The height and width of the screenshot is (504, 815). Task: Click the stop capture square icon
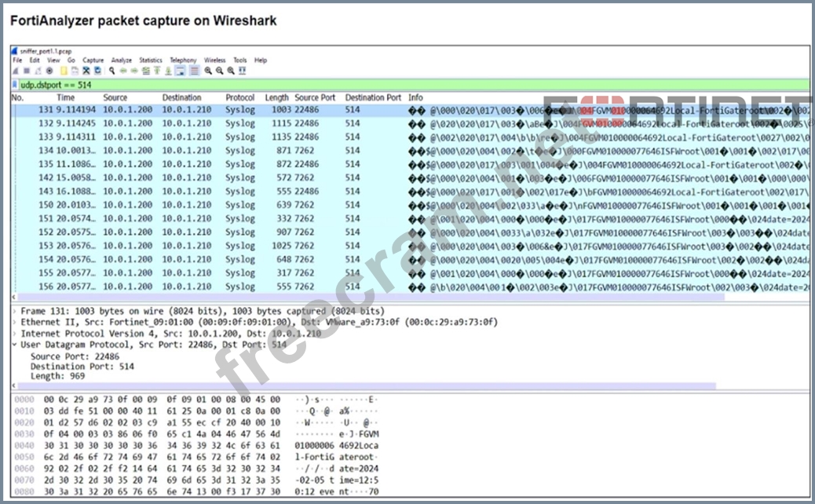point(26,71)
